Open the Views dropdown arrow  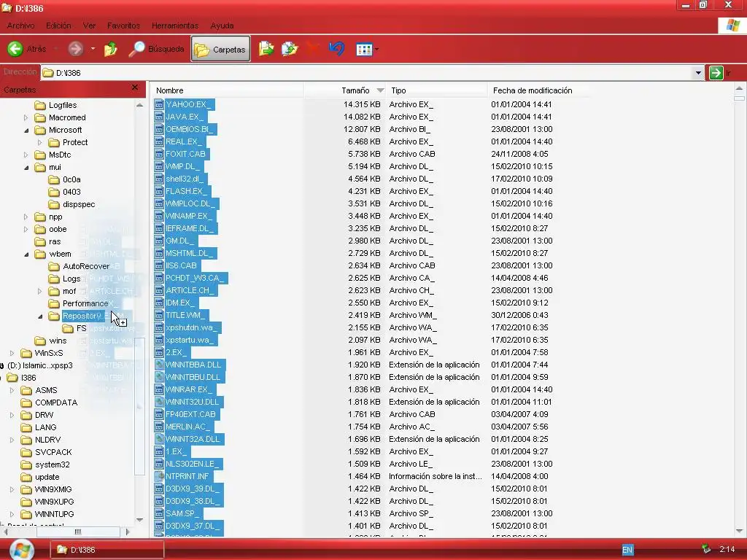click(377, 49)
